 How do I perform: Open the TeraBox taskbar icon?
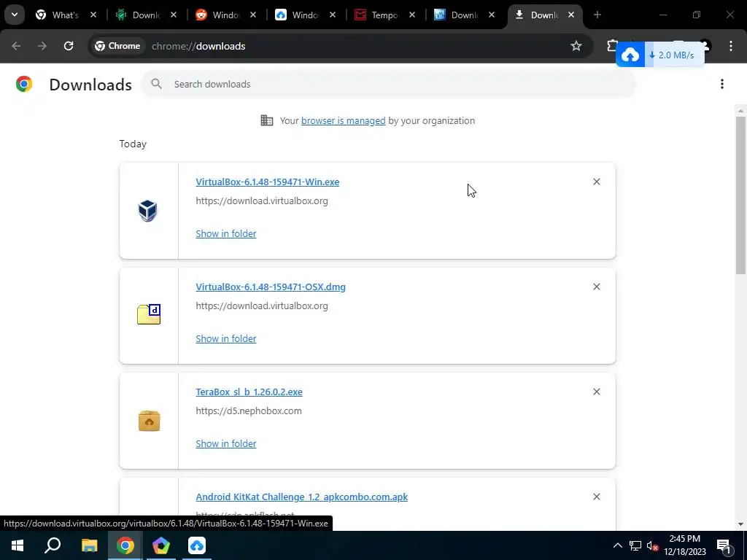point(197,545)
